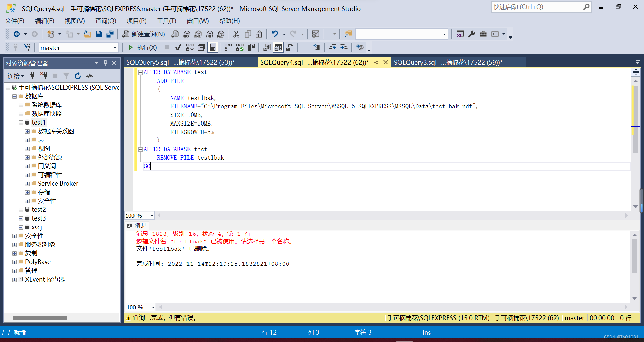
Task: Click the editor vertical scrollbar thumb
Action: [x=635, y=120]
